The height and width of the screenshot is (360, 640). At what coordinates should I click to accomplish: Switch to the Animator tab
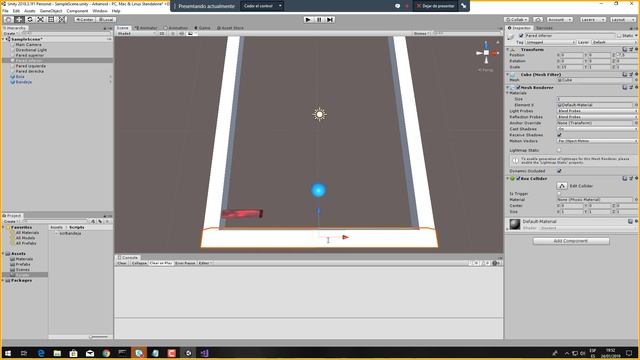click(146, 28)
